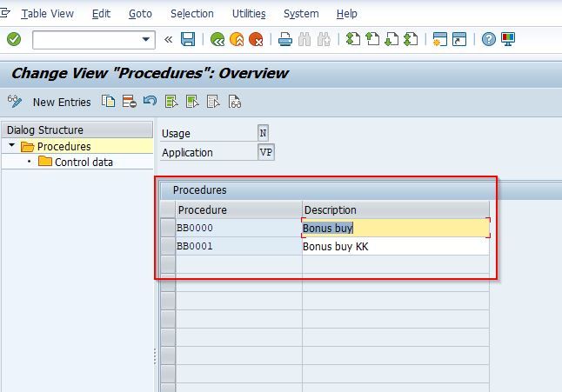562x392 pixels.
Task: Click Customize Local Layout monitor icon
Action: point(508,39)
